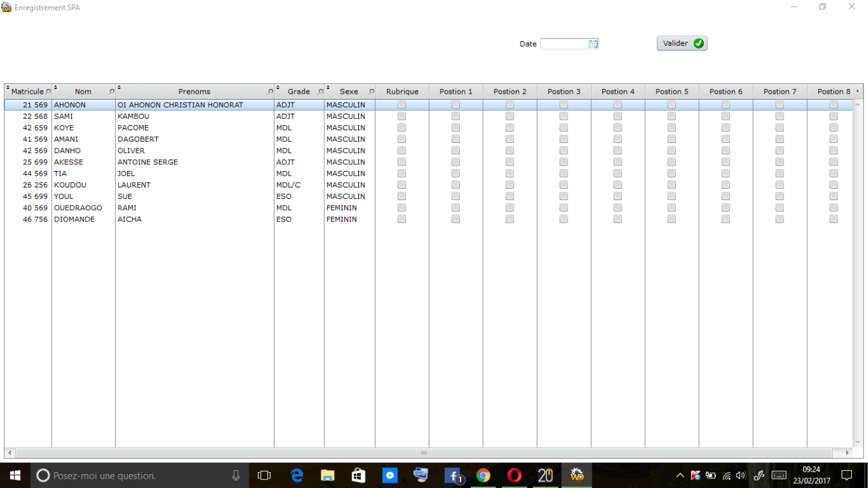Search in the Matricule column with magnifier
This screenshot has width=868, height=488.
[48, 92]
